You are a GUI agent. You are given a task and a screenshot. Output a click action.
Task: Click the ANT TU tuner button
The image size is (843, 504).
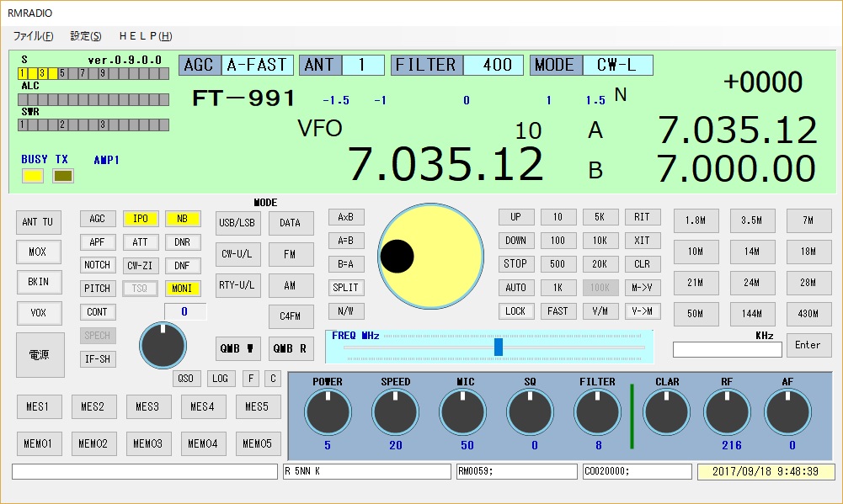(x=38, y=222)
